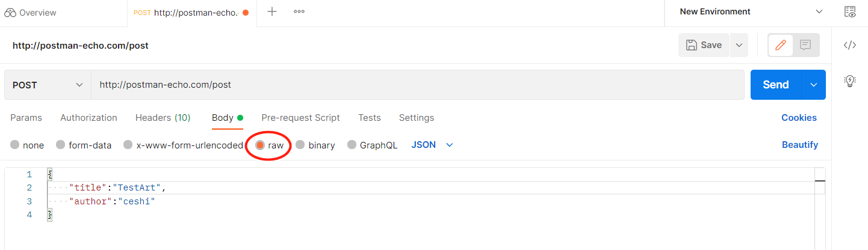
Task: Choose x-www-form-urlencoded body type
Action: click(128, 145)
